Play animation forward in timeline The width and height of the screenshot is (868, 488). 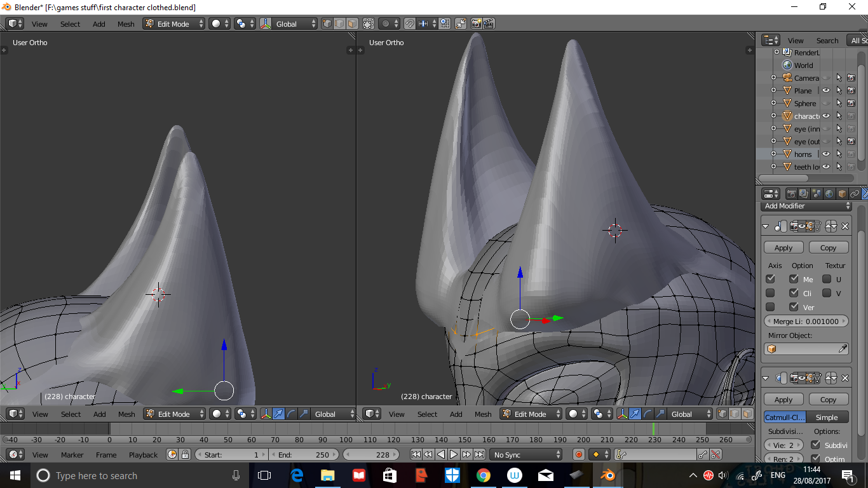coord(454,454)
